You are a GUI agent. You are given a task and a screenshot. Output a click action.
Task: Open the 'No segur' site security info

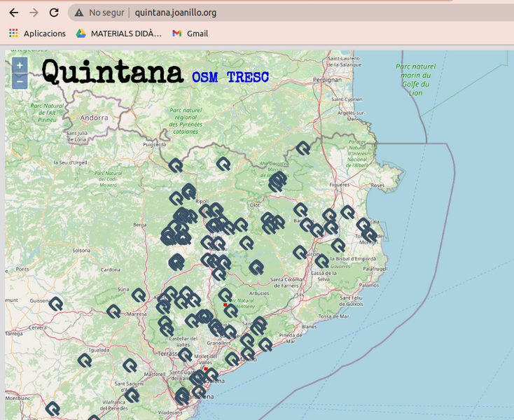pyautogui.click(x=99, y=13)
